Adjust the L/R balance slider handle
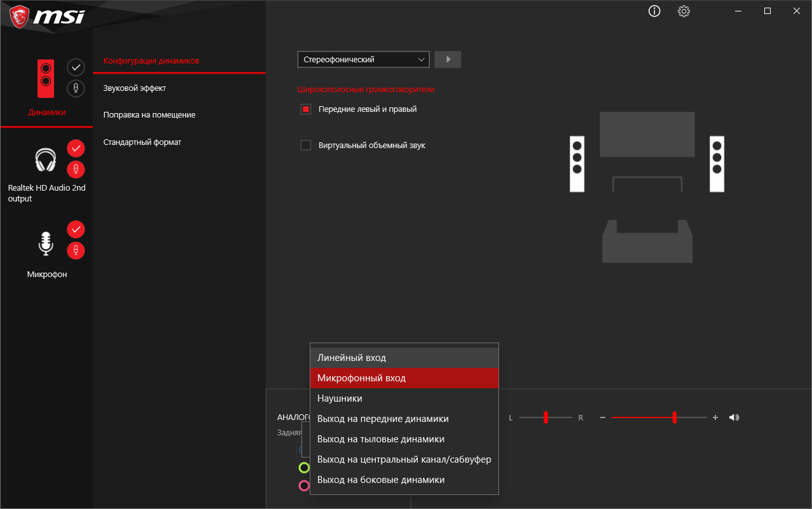Screen dimensions: 812x509 546,417
